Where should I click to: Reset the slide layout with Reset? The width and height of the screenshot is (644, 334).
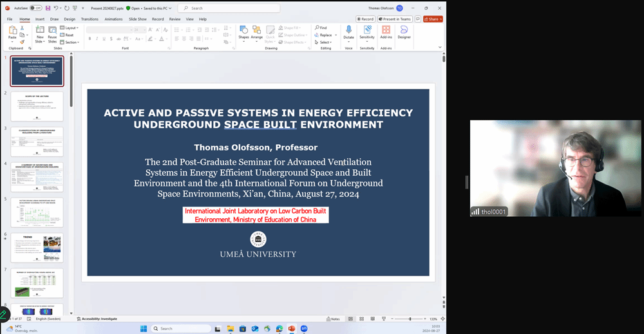[x=67, y=35]
